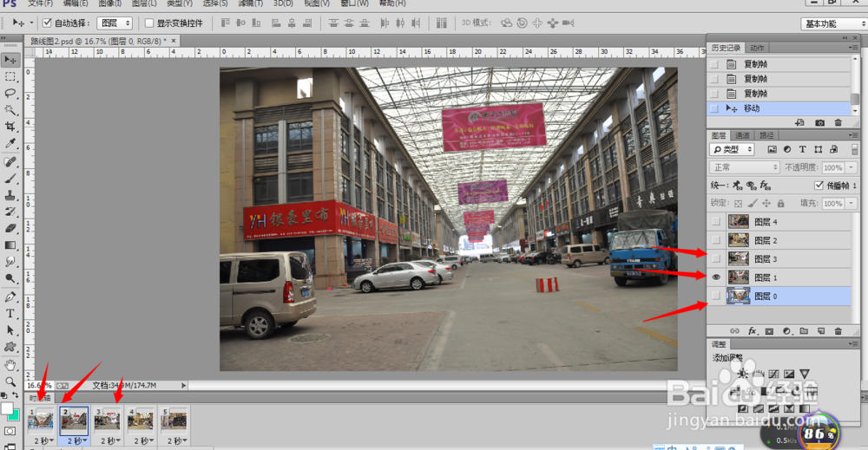Select the Move tool in the toolbox
The image size is (868, 450).
[10, 60]
